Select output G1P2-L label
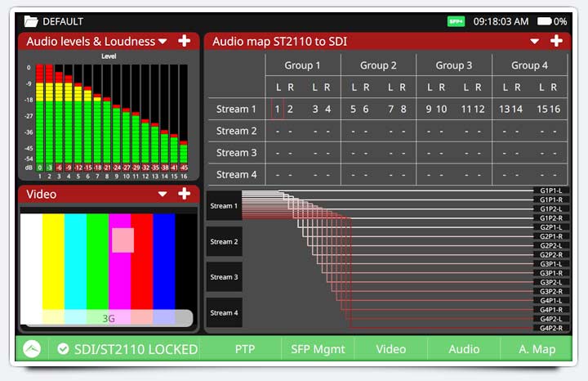Image resolution: width=588 pixels, height=381 pixels. 551,209
